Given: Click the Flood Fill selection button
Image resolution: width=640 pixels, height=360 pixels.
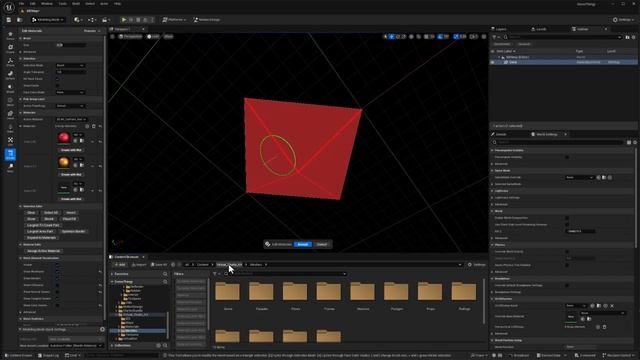Looking at the screenshot, I should click(69, 219).
